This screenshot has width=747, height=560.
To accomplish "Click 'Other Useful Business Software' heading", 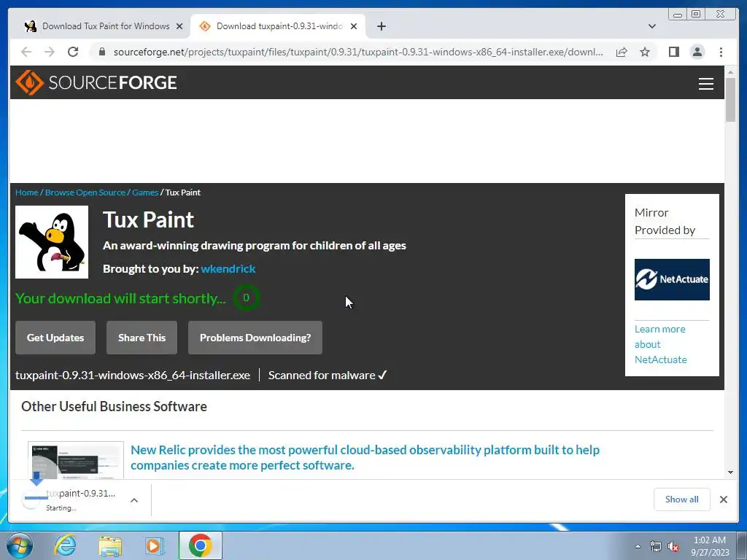I will (x=115, y=406).
